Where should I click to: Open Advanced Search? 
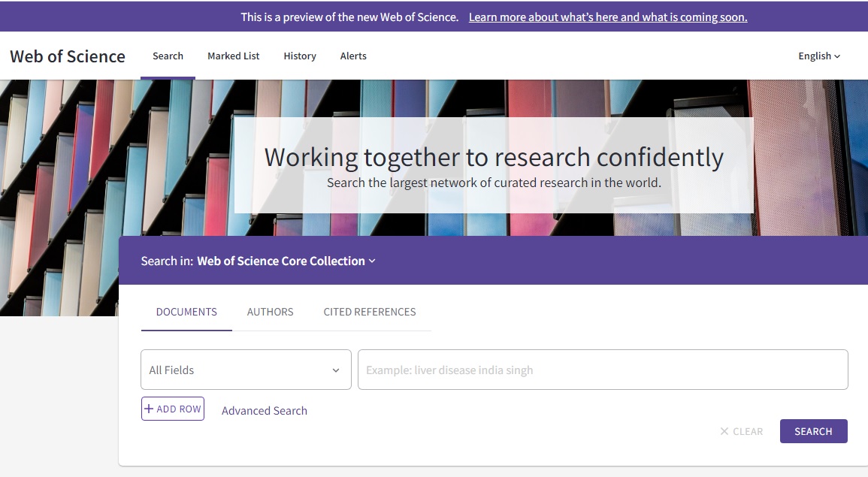click(264, 410)
